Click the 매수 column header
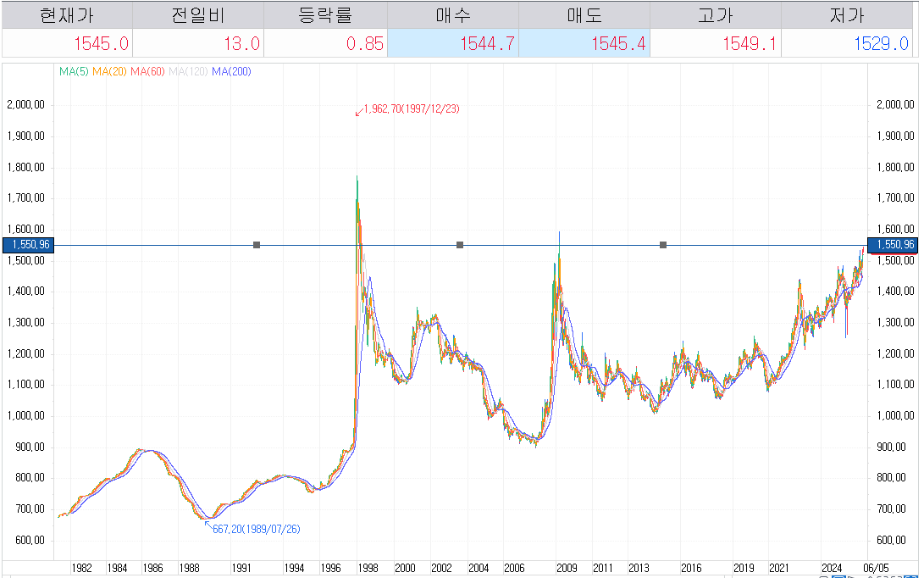 point(452,14)
